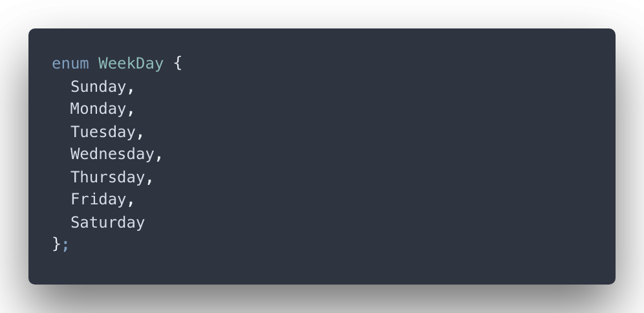
Task: Click the enum keyword
Action: coord(70,63)
